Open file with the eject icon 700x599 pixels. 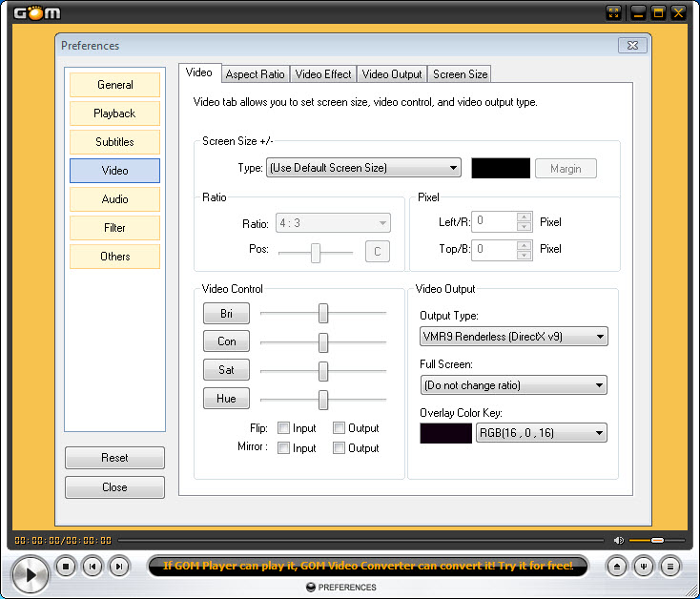pyautogui.click(x=617, y=567)
